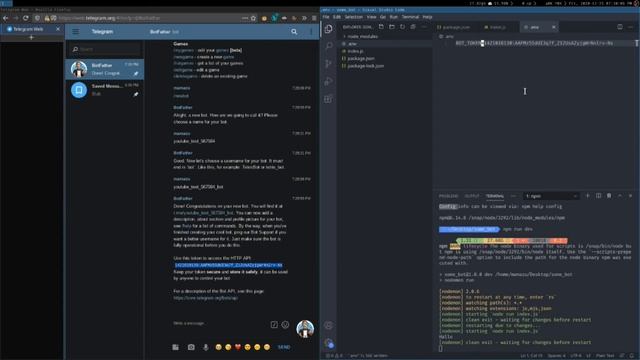Click the Refresh Explorer icon
The image size is (640, 360).
(x=402, y=27)
